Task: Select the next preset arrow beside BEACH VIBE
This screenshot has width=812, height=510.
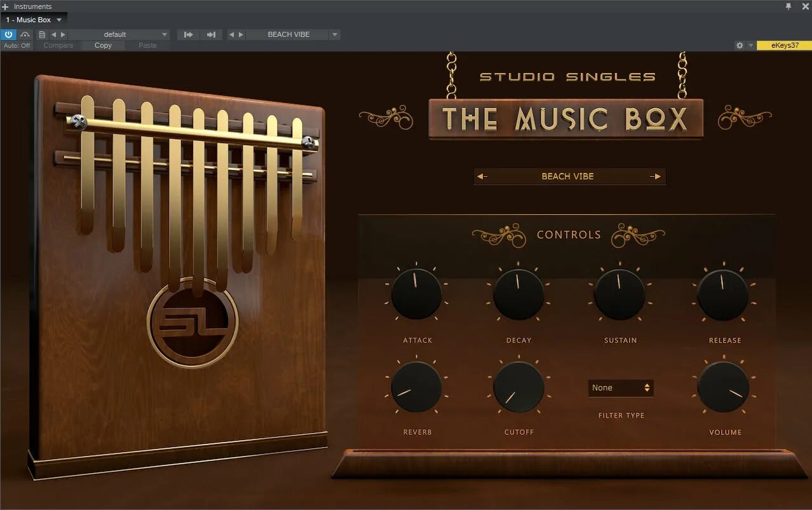Action: pos(656,176)
